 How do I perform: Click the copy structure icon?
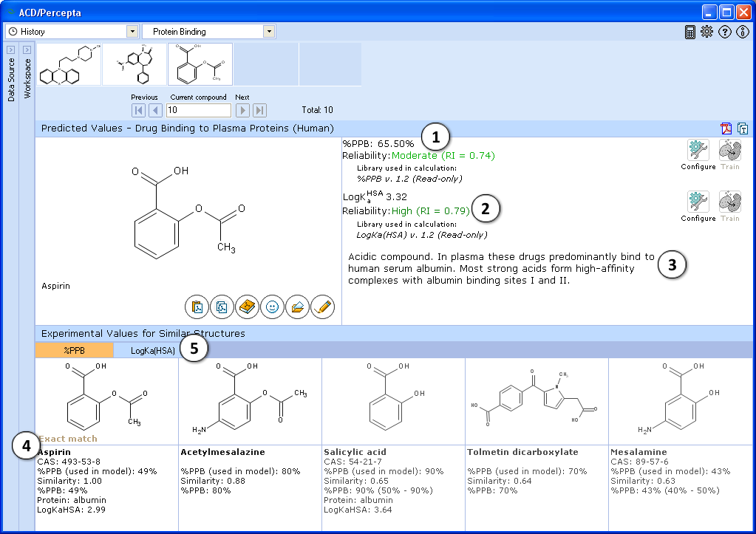pyautogui.click(x=222, y=307)
